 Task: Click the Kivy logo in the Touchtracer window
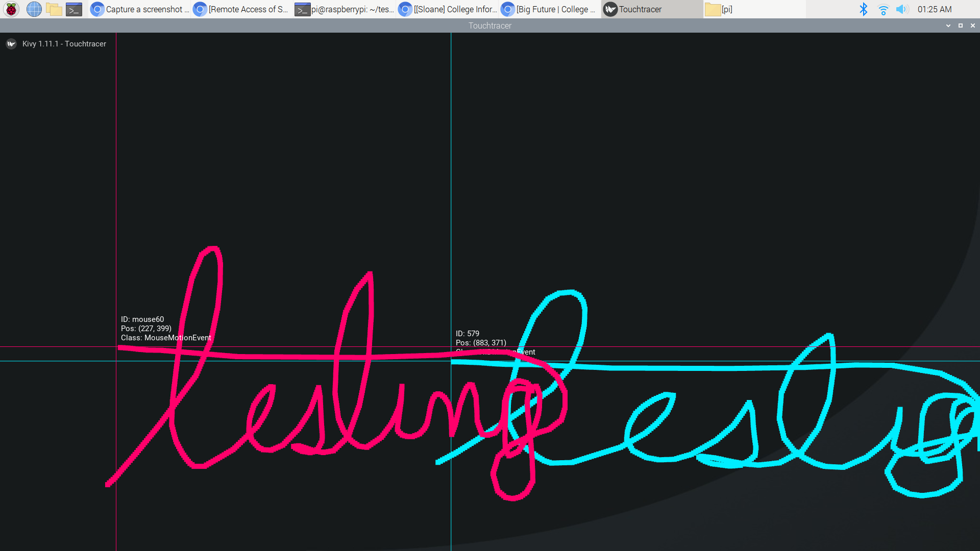pos(11,44)
